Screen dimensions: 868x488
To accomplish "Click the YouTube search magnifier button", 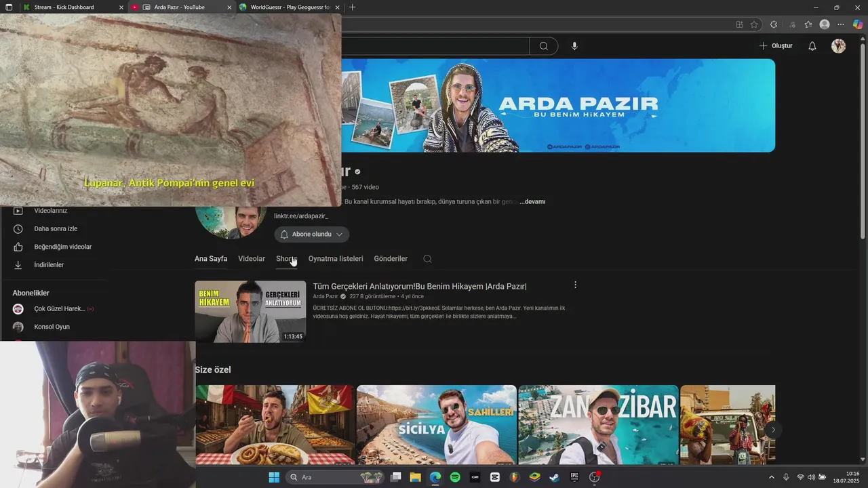I will click(x=544, y=46).
